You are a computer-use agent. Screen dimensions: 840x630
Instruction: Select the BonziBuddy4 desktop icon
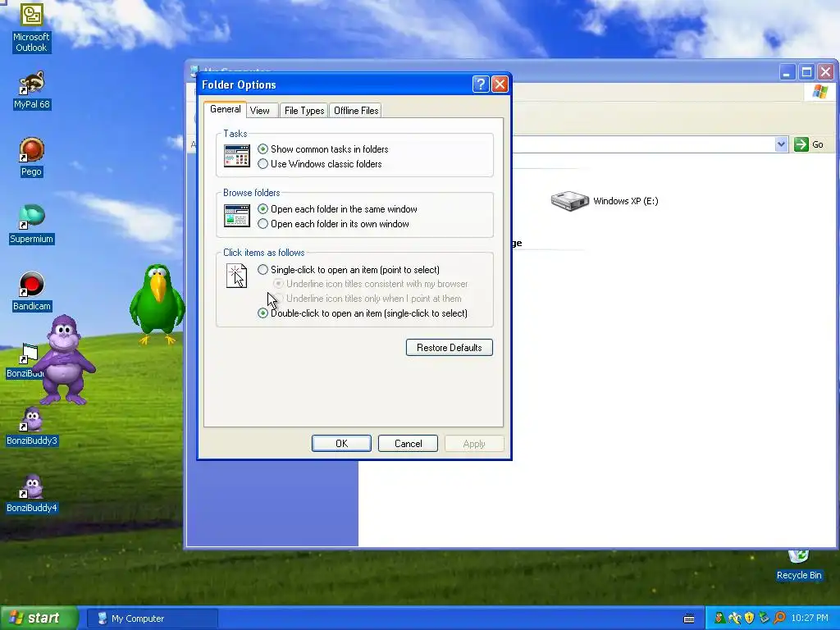click(31, 493)
